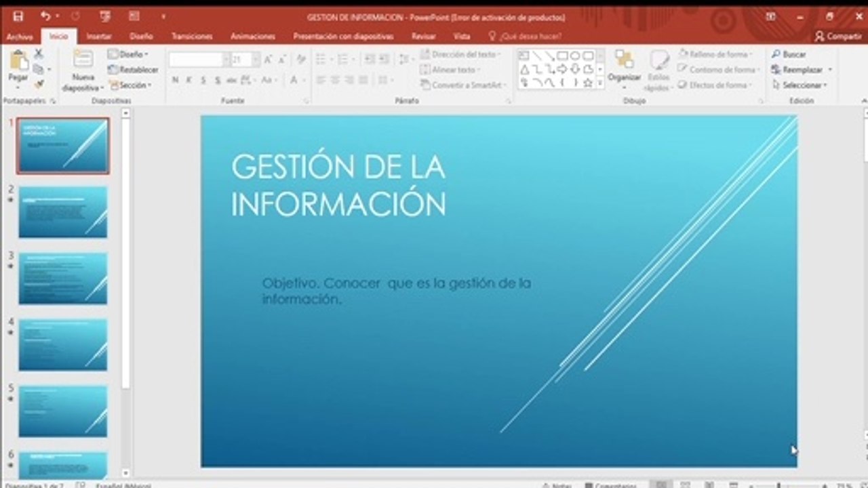Expand the Sección dropdown
Screen dimensions: 868x488
130,85
